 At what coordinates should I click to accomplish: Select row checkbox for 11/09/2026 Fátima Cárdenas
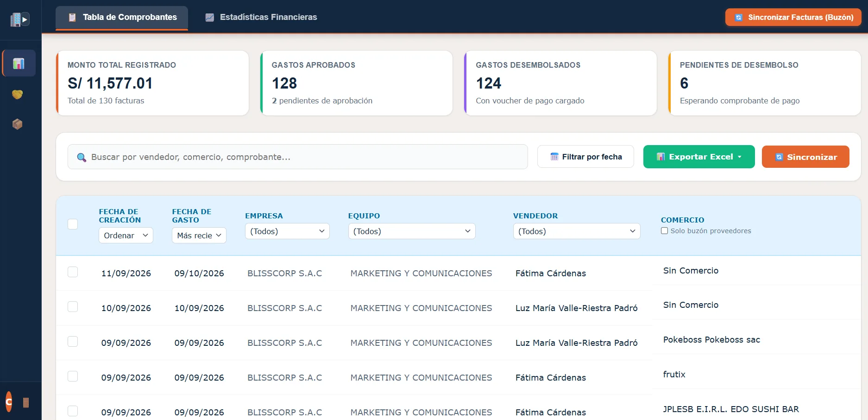point(73,272)
